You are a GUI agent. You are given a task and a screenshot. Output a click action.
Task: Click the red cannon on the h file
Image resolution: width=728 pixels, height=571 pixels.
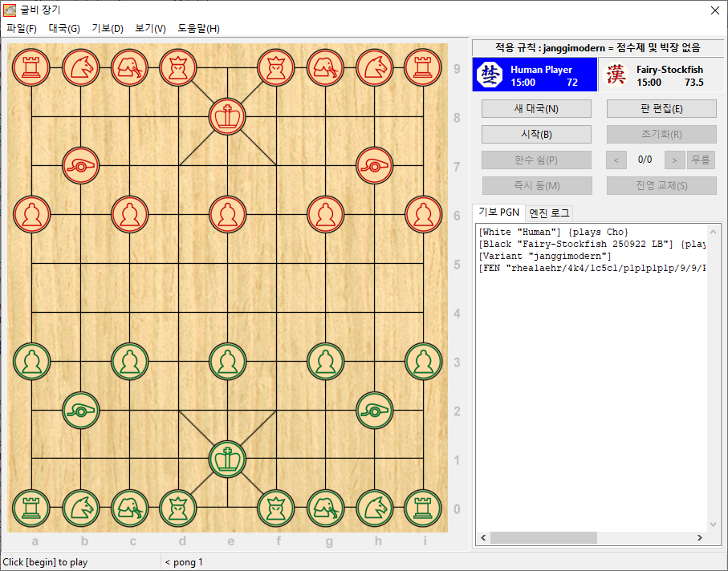pyautogui.click(x=374, y=165)
